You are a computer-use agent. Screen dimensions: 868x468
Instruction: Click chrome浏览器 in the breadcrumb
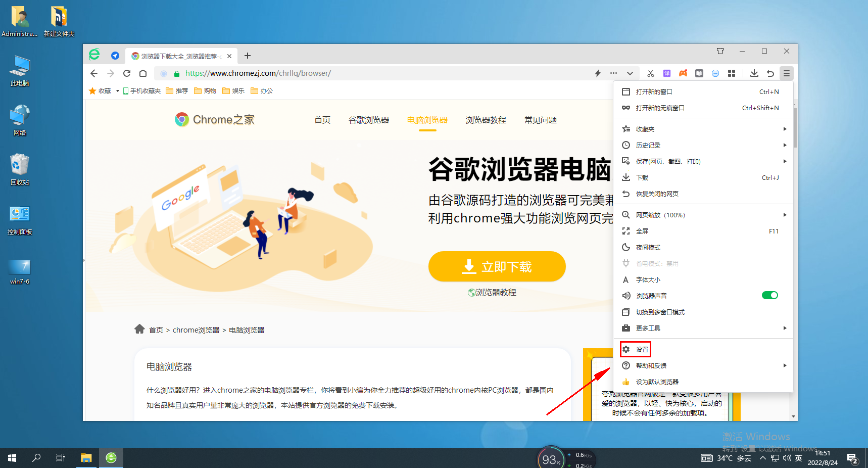pos(196,330)
